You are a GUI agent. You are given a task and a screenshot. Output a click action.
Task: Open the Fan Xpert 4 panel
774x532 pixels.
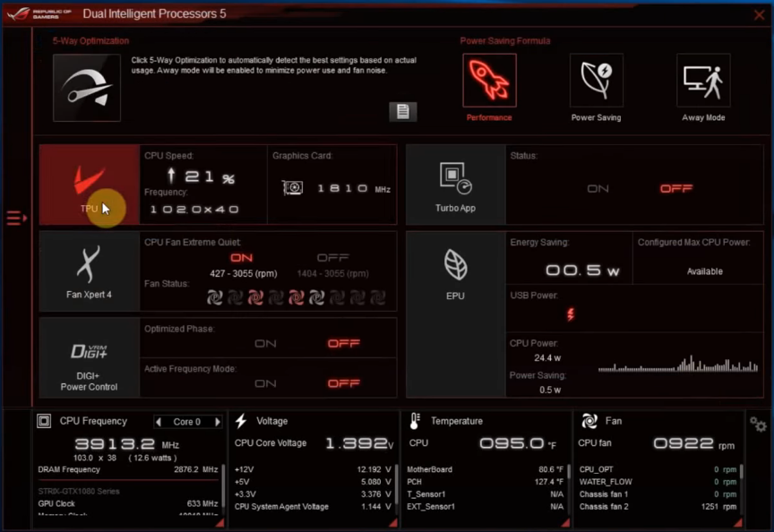[90, 271]
